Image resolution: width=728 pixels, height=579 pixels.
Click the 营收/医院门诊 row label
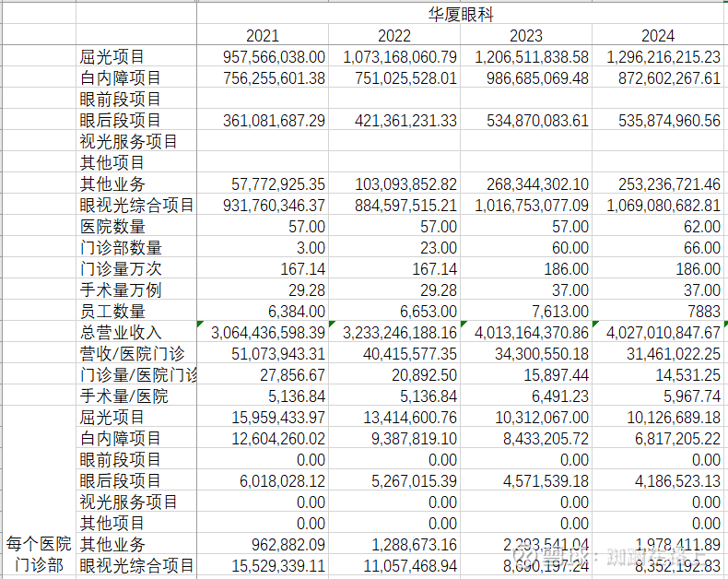pyautogui.click(x=136, y=353)
